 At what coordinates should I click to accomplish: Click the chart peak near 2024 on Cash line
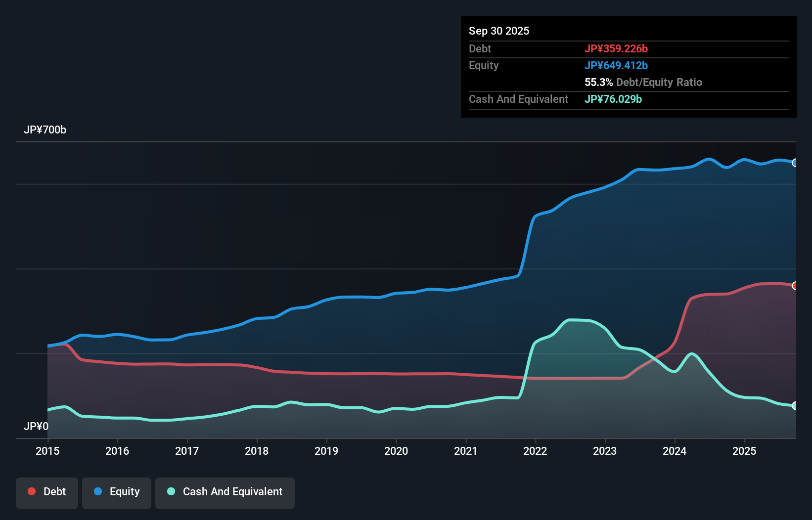coord(691,354)
